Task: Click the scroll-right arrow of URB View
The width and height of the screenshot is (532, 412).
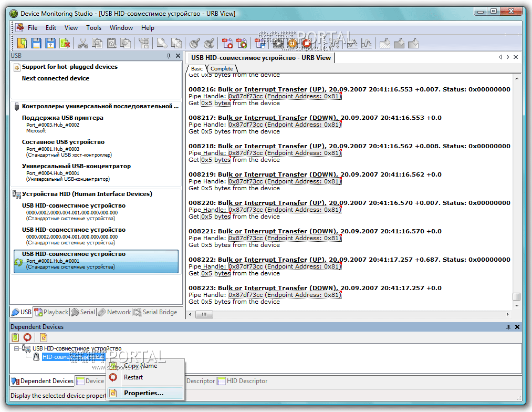Action: click(507, 315)
